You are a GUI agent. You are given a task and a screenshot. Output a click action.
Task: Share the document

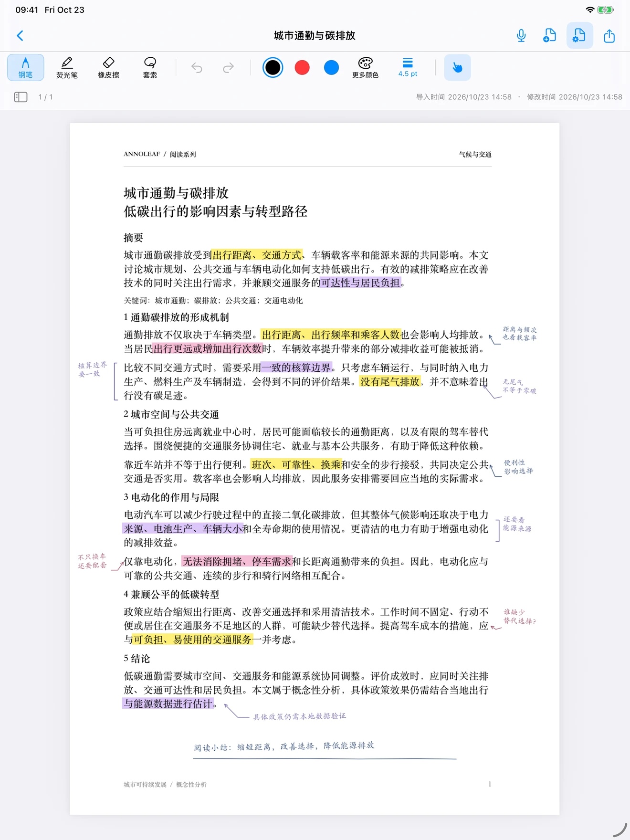point(609,35)
